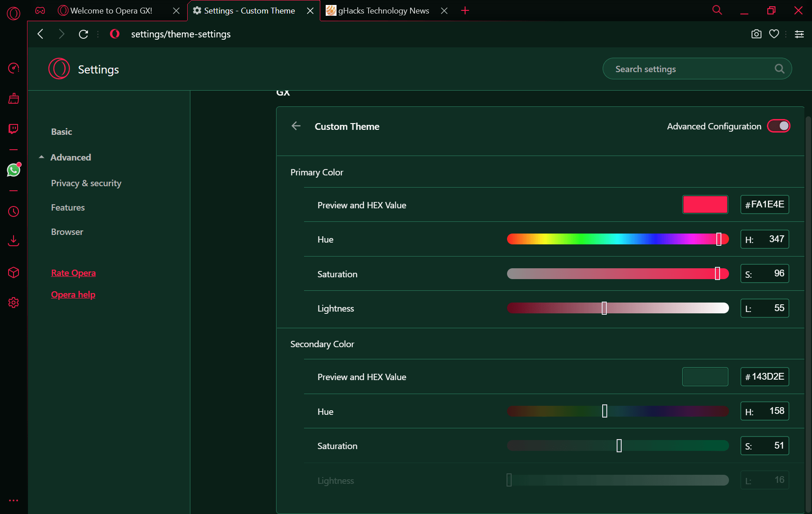This screenshot has width=812, height=514.
Task: Click the Primary Color hue slider
Action: click(x=617, y=239)
